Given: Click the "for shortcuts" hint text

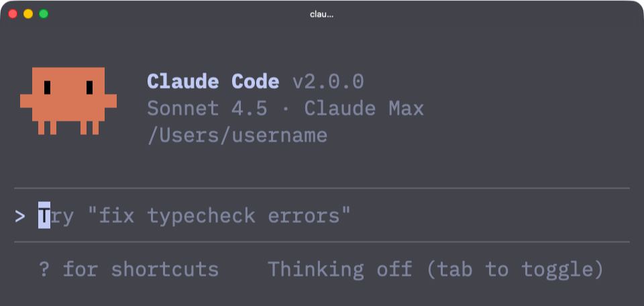Looking at the screenshot, I should point(141,270).
